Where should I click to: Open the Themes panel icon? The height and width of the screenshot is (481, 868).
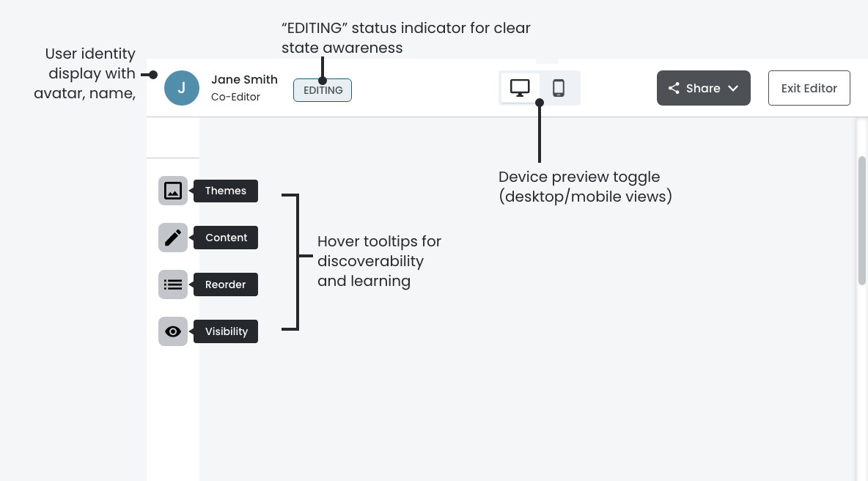(x=173, y=191)
